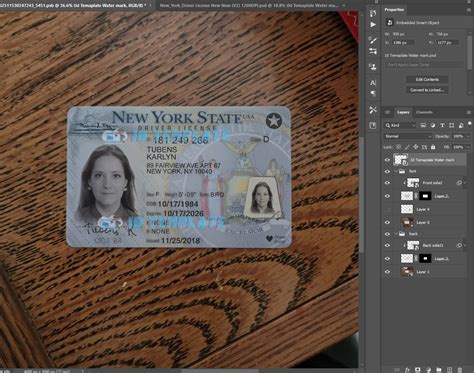This screenshot has height=373, width=474.
Task: Switch to the New_York_Driver License document tab
Action: [x=249, y=5]
